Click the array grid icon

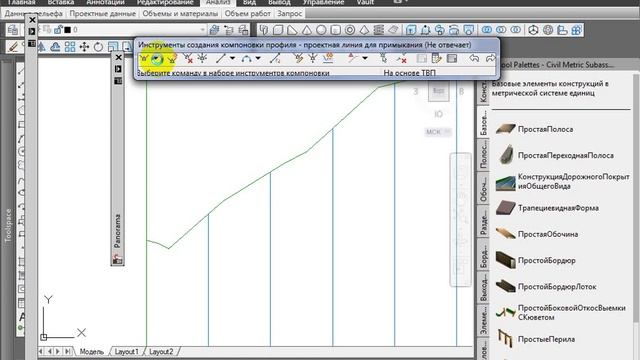click(x=70, y=47)
